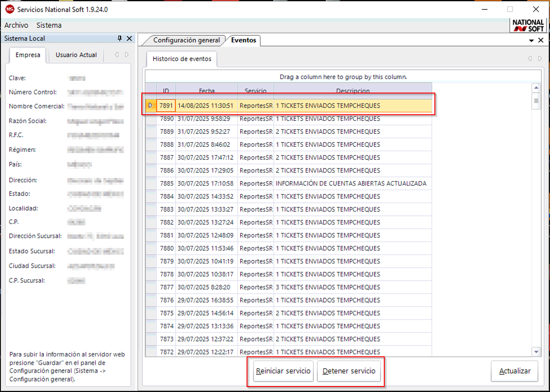Image resolution: width=550 pixels, height=392 pixels.
Task: Click the vertical scrollbar thumb
Action: pos(536,101)
